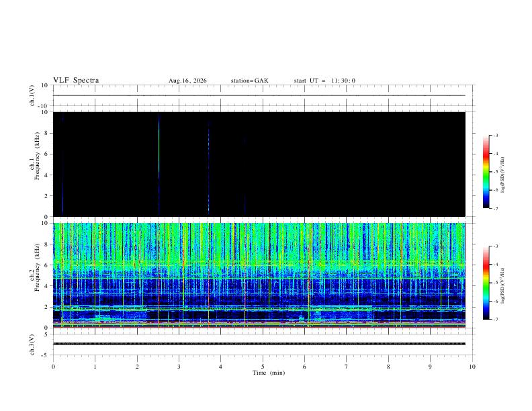Image resolution: width=532 pixels, height=411 pixels.
Task: Click the ch.1(V) axis label
Action: click(x=32, y=95)
